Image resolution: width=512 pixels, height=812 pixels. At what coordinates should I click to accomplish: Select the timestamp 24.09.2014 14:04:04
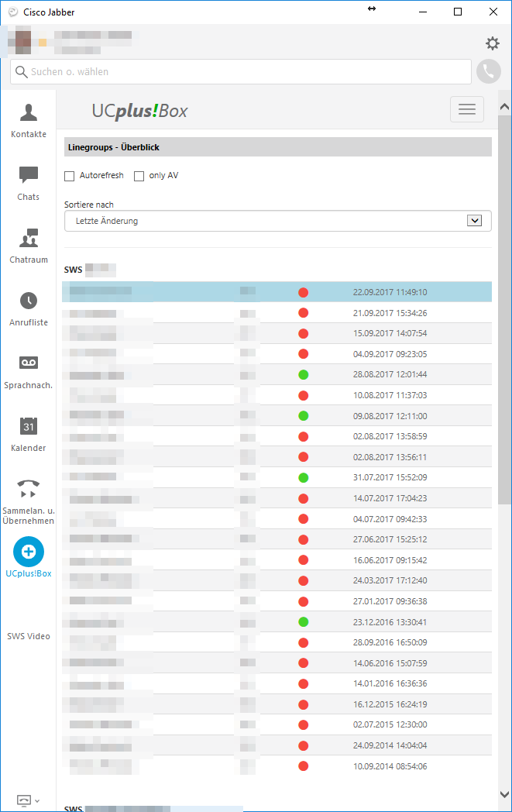pos(390,745)
